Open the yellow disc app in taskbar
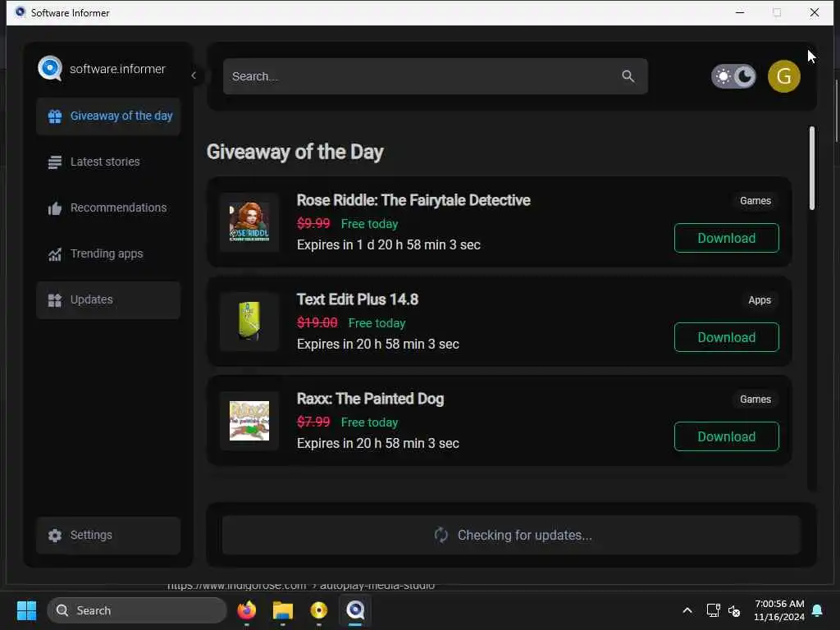The image size is (840, 630). pyautogui.click(x=319, y=610)
